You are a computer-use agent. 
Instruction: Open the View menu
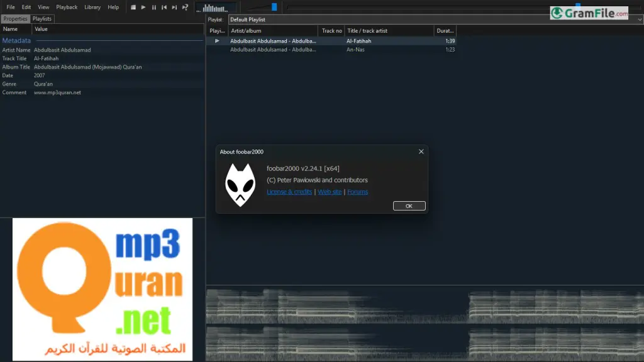pos(43,7)
